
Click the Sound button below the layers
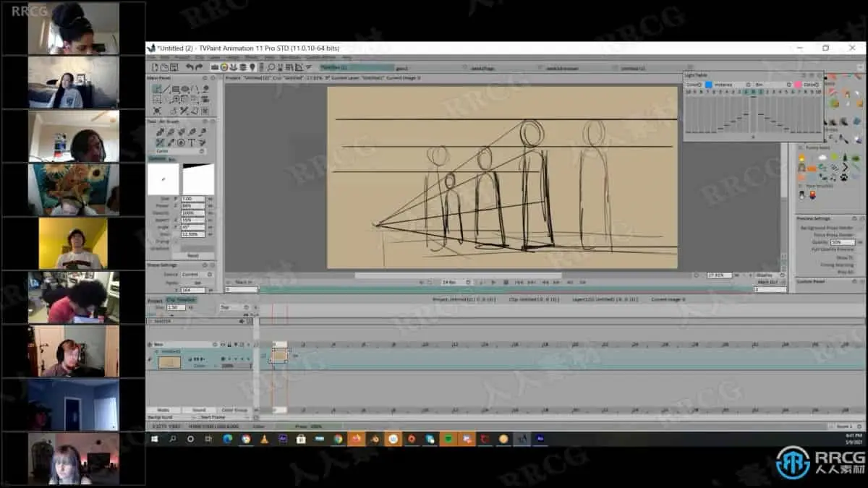tap(199, 410)
